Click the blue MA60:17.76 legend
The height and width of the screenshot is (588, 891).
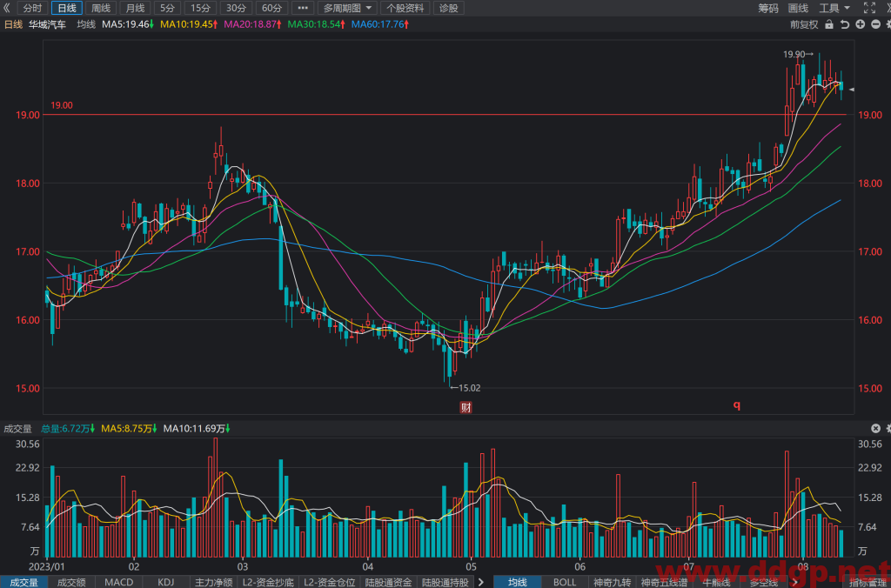pos(381,24)
